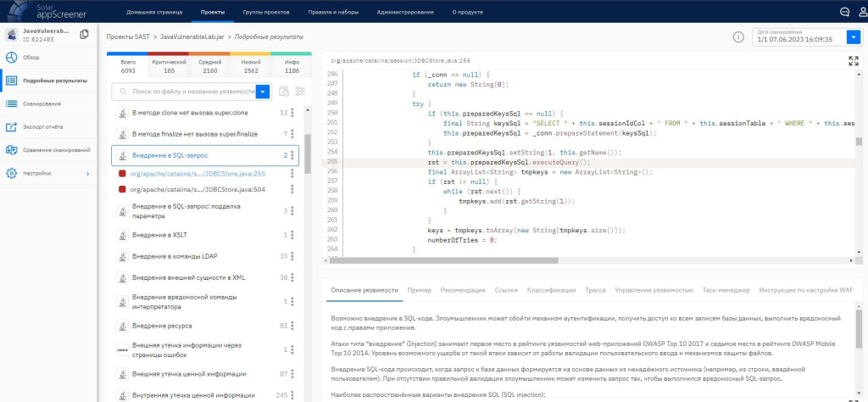This screenshot has width=868, height=402.
Task: Open the chat support icon in header
Action: click(x=845, y=12)
